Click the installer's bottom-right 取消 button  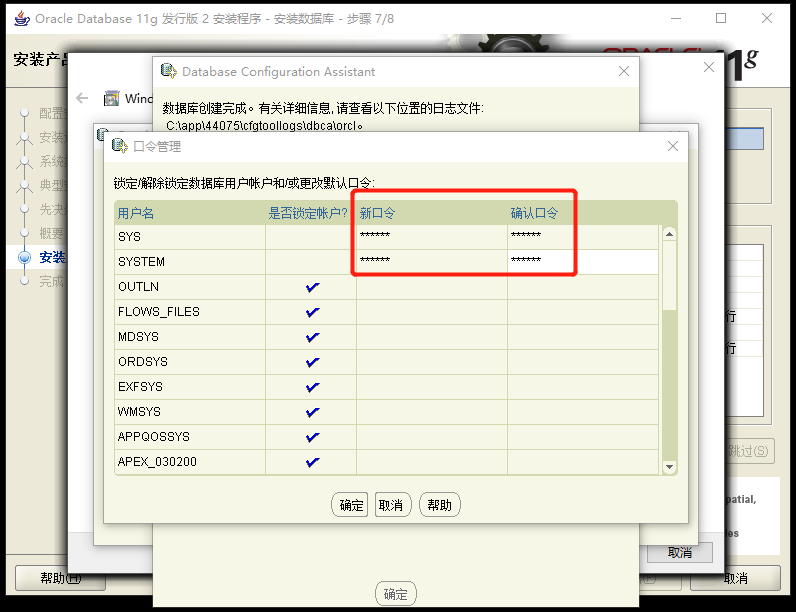735,578
